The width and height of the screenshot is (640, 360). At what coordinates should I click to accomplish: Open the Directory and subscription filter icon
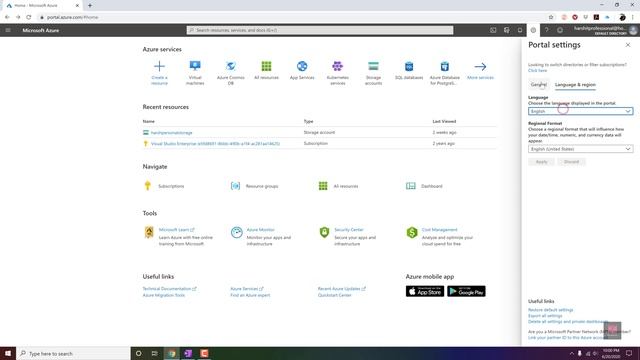pyautogui.click(x=507, y=30)
